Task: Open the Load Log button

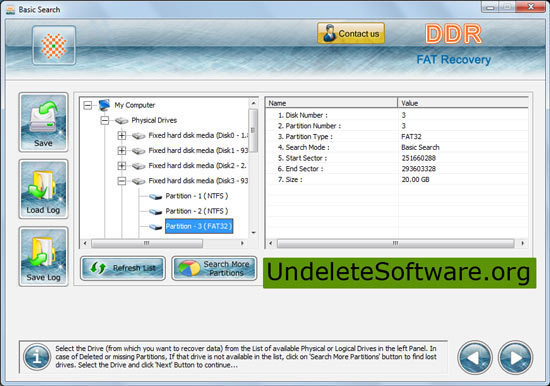Action: [x=43, y=189]
